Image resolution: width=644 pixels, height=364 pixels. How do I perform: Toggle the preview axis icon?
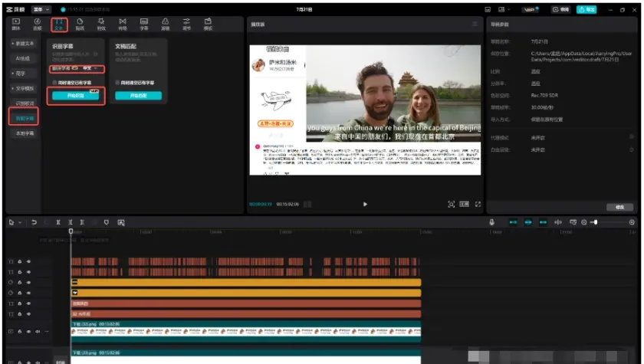coord(558,222)
